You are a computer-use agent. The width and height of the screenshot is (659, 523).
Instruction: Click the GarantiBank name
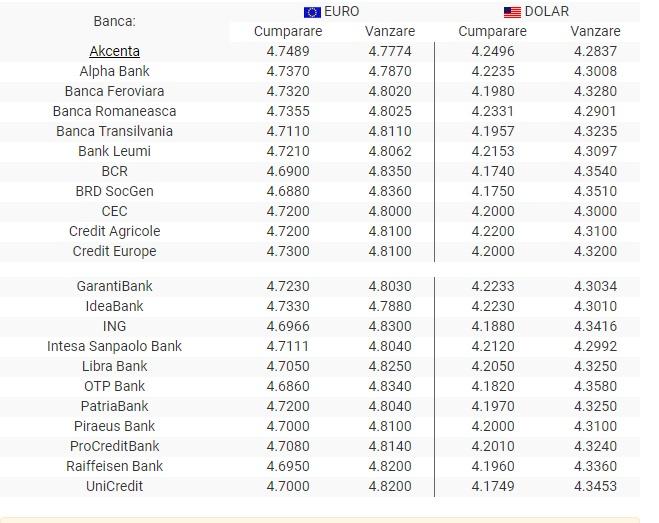(x=114, y=286)
